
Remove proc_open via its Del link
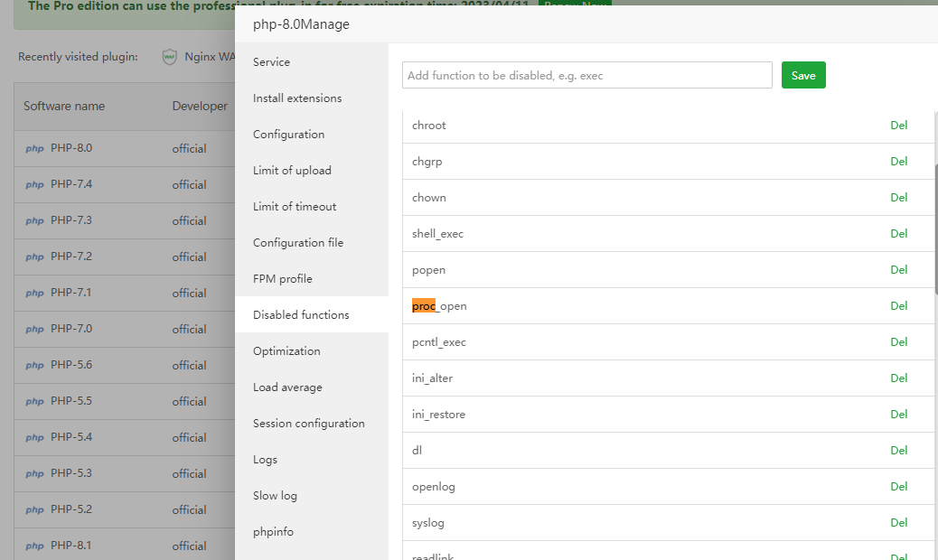pyautogui.click(x=898, y=306)
